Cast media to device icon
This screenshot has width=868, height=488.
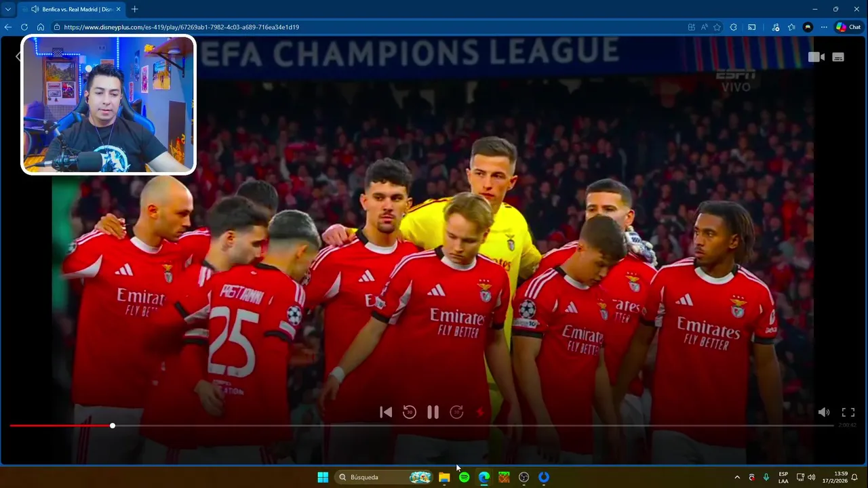(x=752, y=27)
